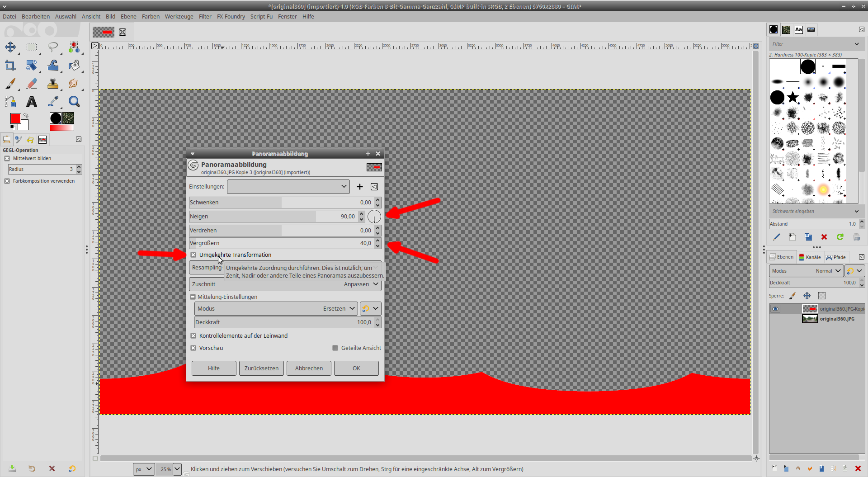
Task: Select the Paintbrush tool
Action: (x=10, y=84)
